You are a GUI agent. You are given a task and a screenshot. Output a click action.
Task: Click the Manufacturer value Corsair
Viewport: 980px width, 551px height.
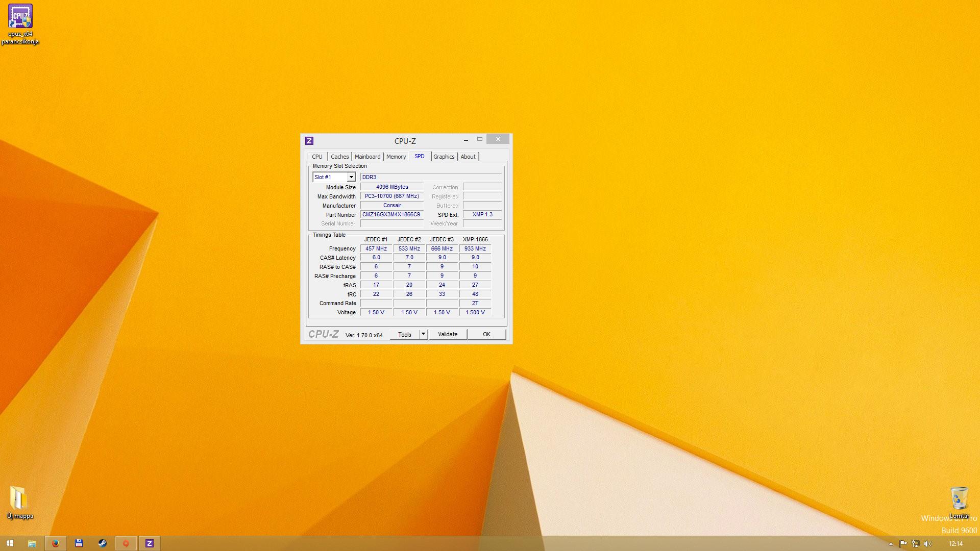click(392, 206)
